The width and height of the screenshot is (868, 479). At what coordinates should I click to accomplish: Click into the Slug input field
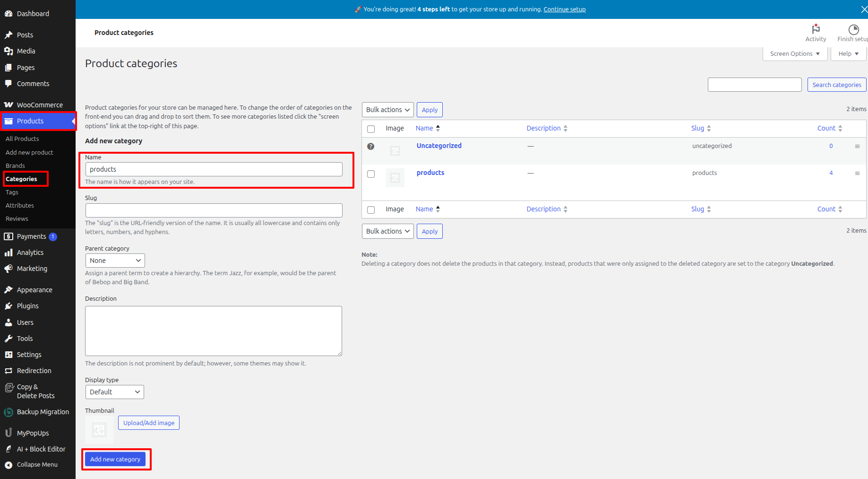pos(214,210)
